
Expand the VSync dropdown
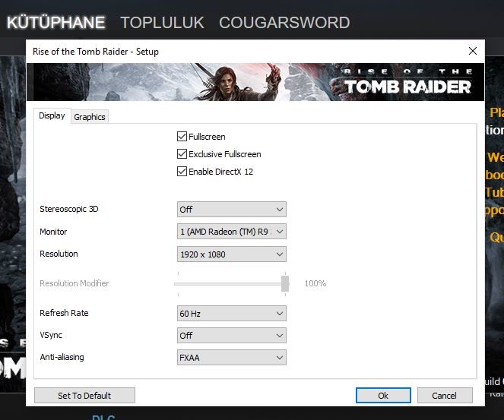pyautogui.click(x=231, y=336)
